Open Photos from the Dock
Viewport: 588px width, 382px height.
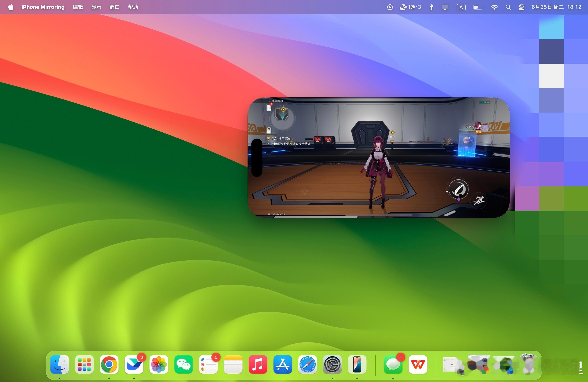tap(159, 364)
